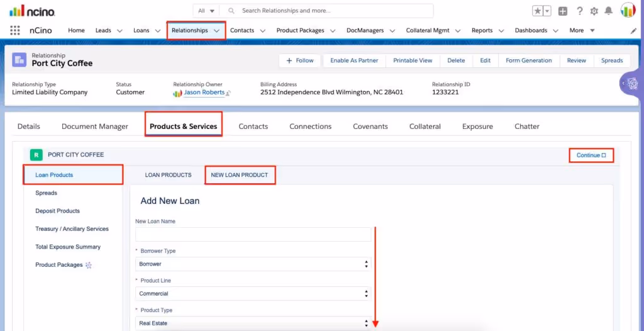Open the Borrower Type select

[253, 264]
